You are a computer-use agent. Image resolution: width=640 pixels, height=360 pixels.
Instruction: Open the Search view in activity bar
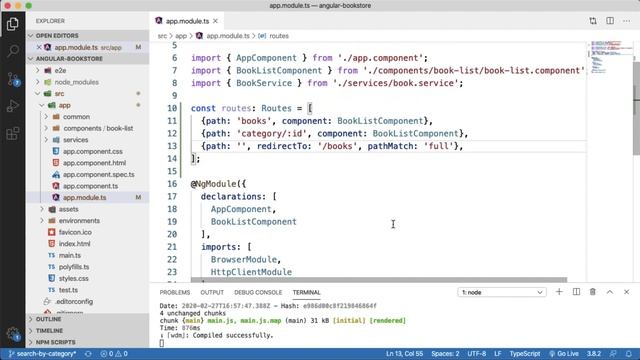point(13,51)
